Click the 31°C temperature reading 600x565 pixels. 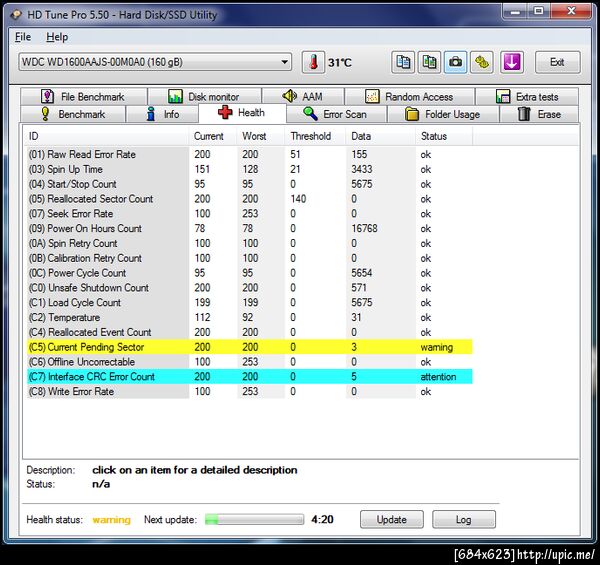point(340,62)
